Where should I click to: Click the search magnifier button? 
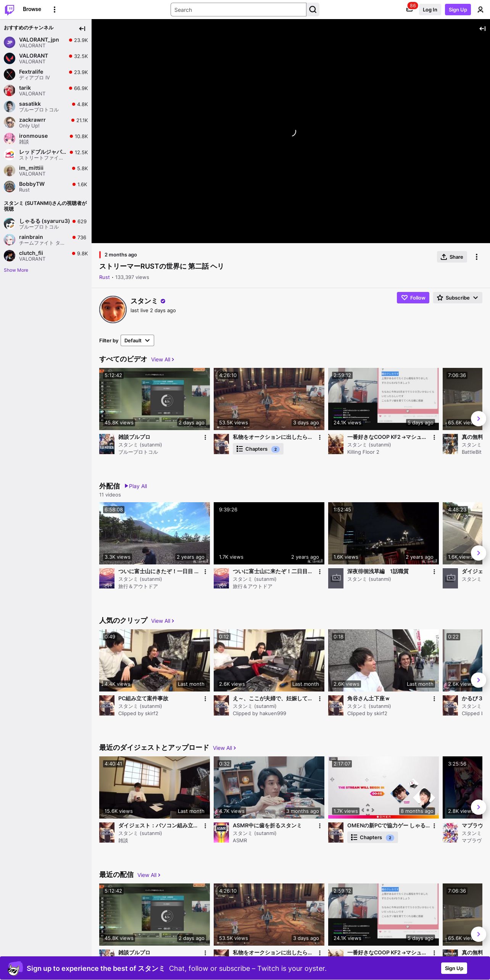(x=313, y=10)
